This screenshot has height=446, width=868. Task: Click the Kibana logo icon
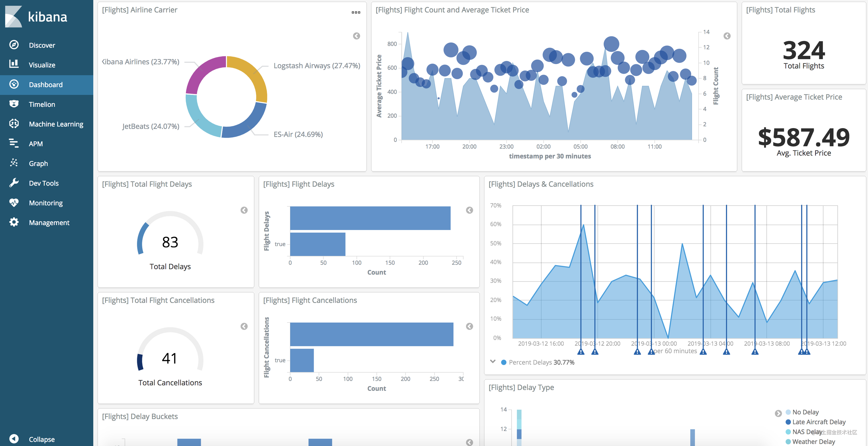pos(13,17)
